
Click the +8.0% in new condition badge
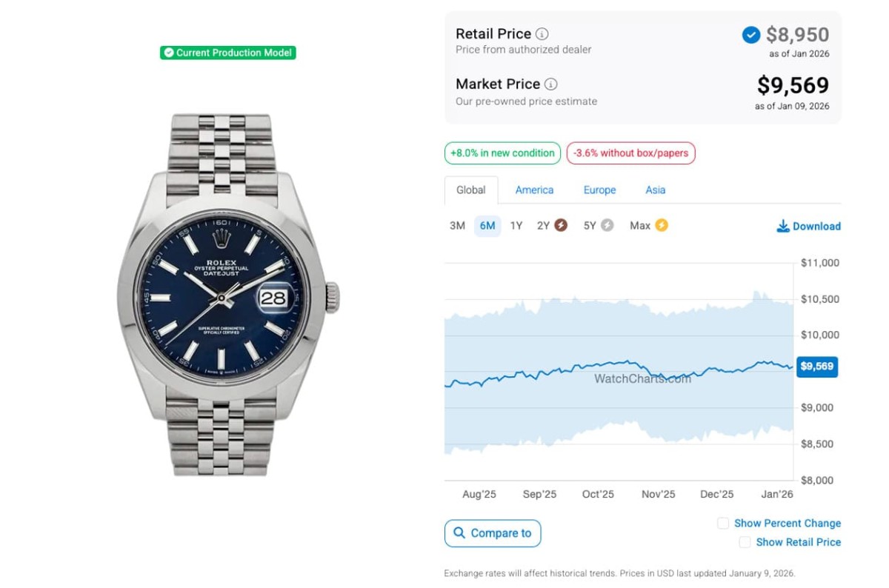(x=502, y=153)
